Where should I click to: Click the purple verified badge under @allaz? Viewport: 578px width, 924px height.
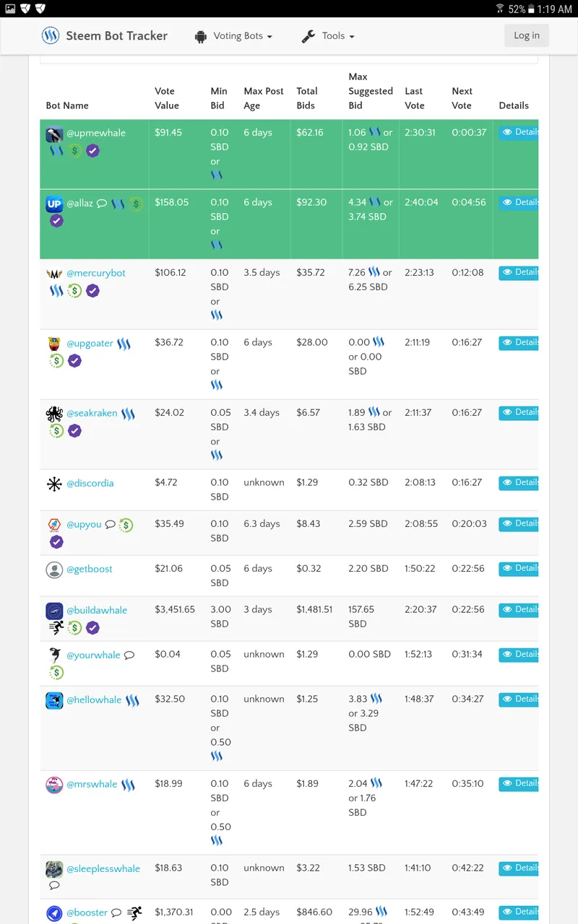click(x=56, y=221)
